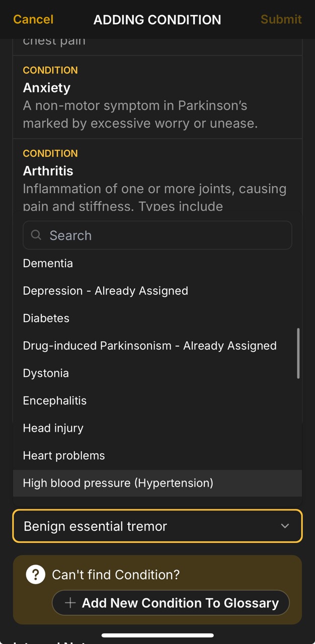Cancel adding the condition
Image resolution: width=315 pixels, height=644 pixels.
[x=32, y=20]
